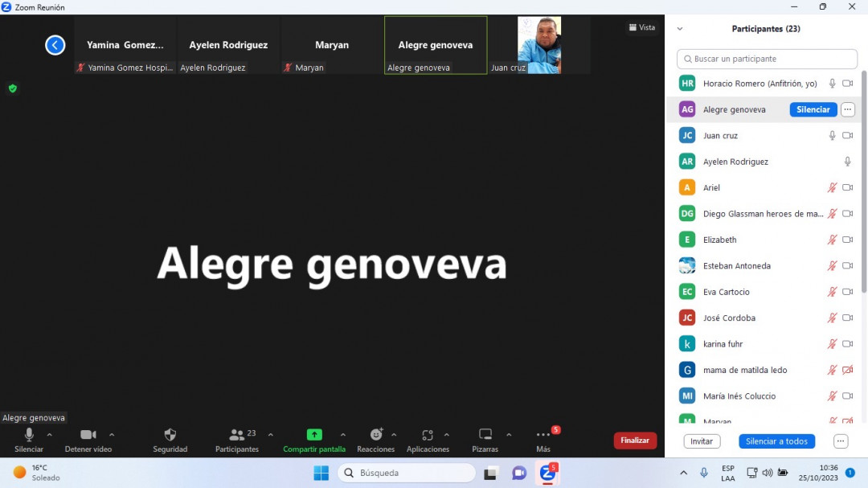Click participants list scrollbar
The height and width of the screenshot is (488, 868).
pos(864,182)
